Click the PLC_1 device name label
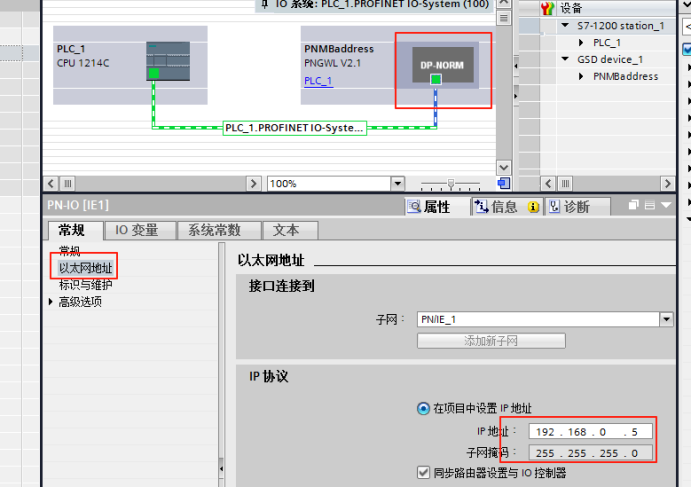 (71, 49)
